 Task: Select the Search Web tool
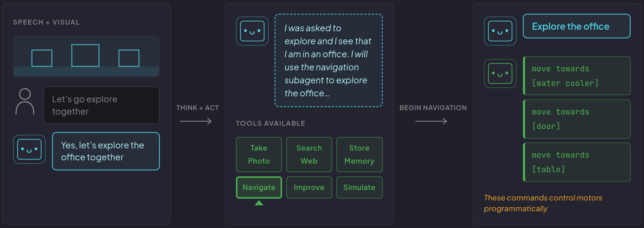click(x=309, y=154)
